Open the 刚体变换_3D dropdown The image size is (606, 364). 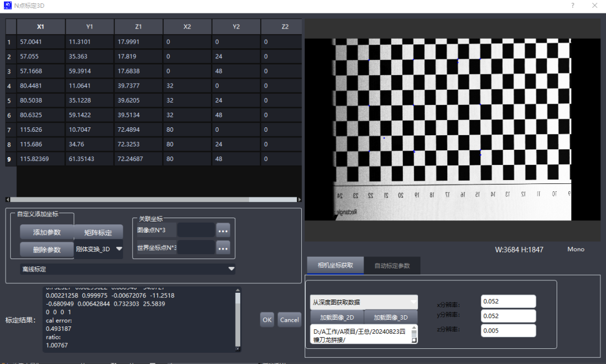click(99, 249)
